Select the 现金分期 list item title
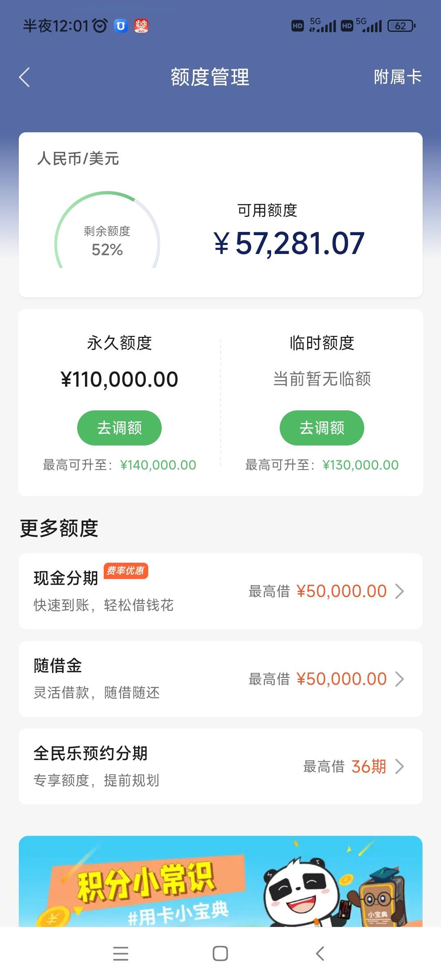 pyautogui.click(x=66, y=578)
